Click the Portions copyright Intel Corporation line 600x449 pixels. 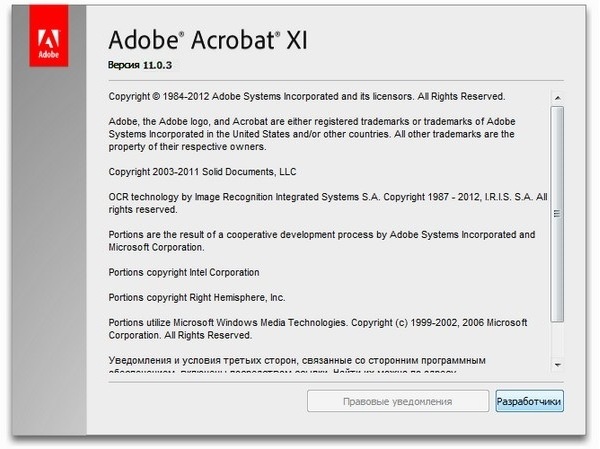pos(183,272)
